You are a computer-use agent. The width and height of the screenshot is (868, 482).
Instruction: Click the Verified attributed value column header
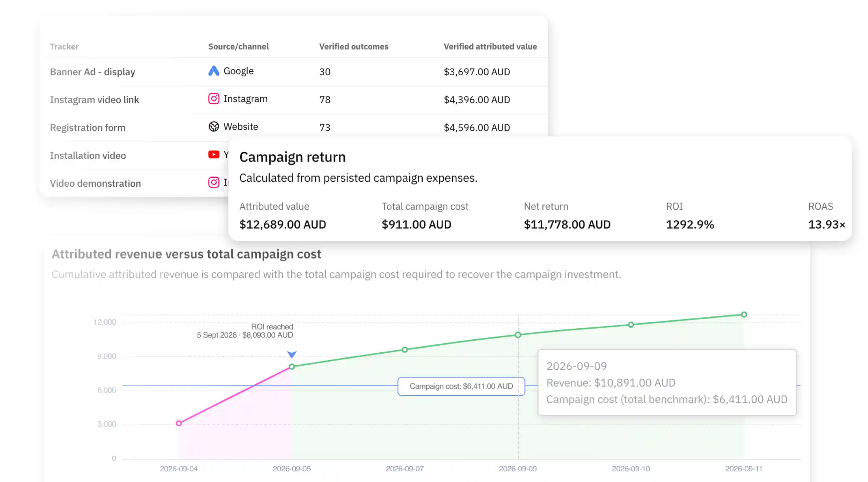click(490, 47)
